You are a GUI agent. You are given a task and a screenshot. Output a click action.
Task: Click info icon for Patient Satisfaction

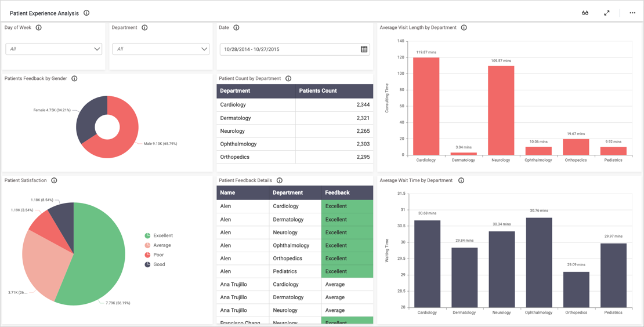[x=54, y=180]
